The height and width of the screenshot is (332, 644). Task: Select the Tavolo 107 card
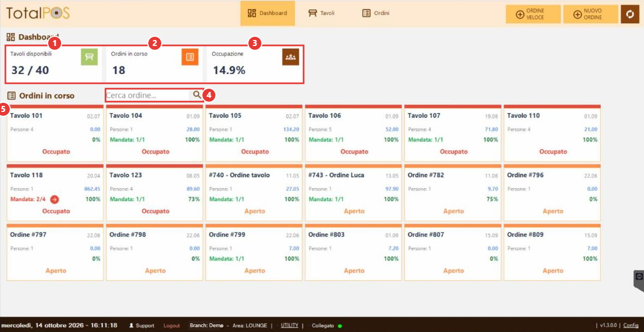(x=452, y=133)
